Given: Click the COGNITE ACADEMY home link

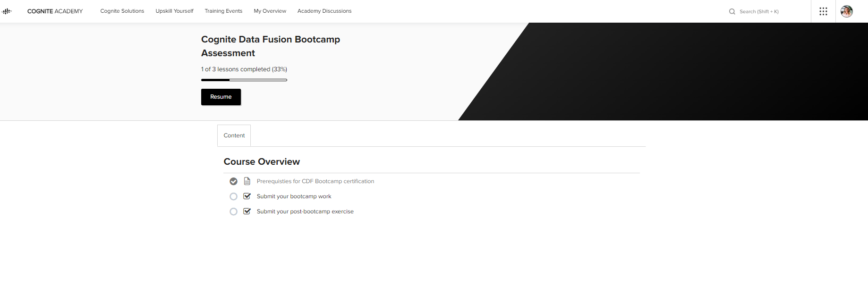Looking at the screenshot, I should point(55,11).
